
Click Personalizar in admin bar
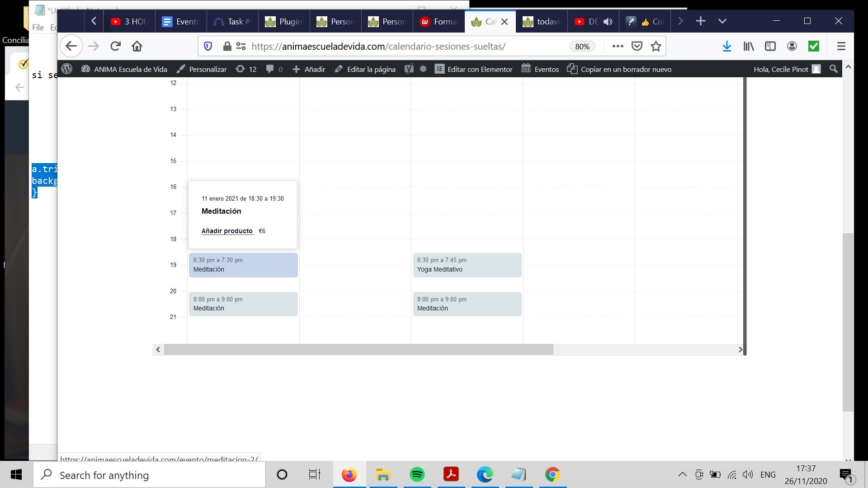(x=202, y=69)
